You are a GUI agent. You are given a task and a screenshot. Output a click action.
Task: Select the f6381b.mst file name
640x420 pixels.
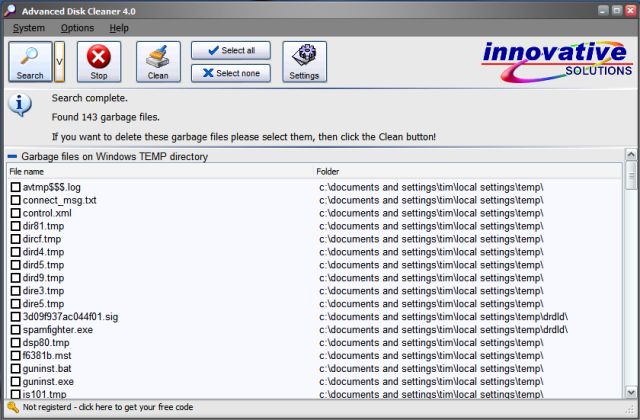click(47, 356)
